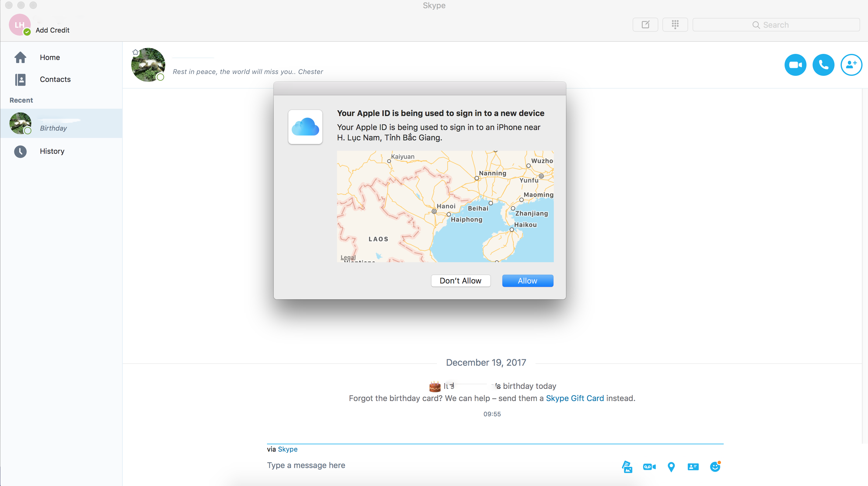Open the emoticon picker
This screenshot has height=486, width=868.
click(x=715, y=467)
